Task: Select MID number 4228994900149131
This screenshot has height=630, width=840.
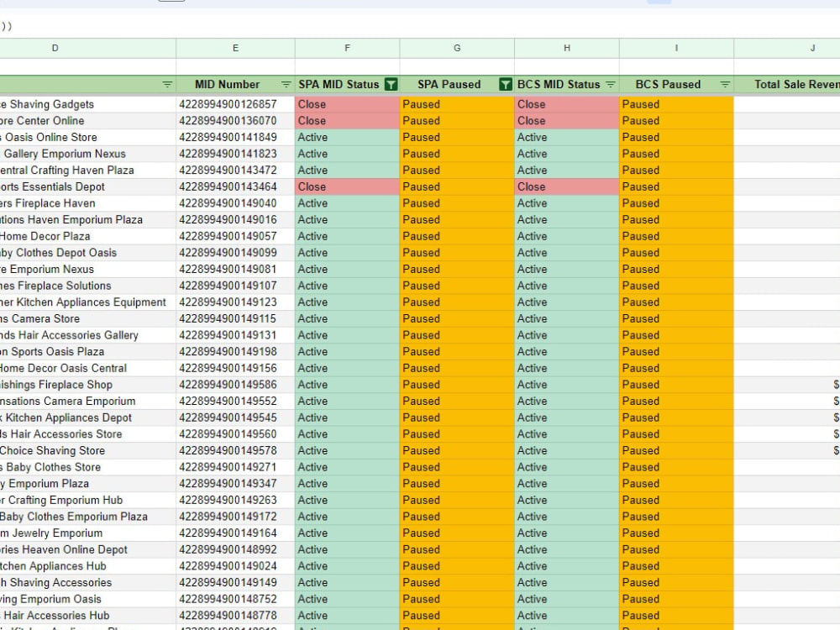Action: pos(235,335)
